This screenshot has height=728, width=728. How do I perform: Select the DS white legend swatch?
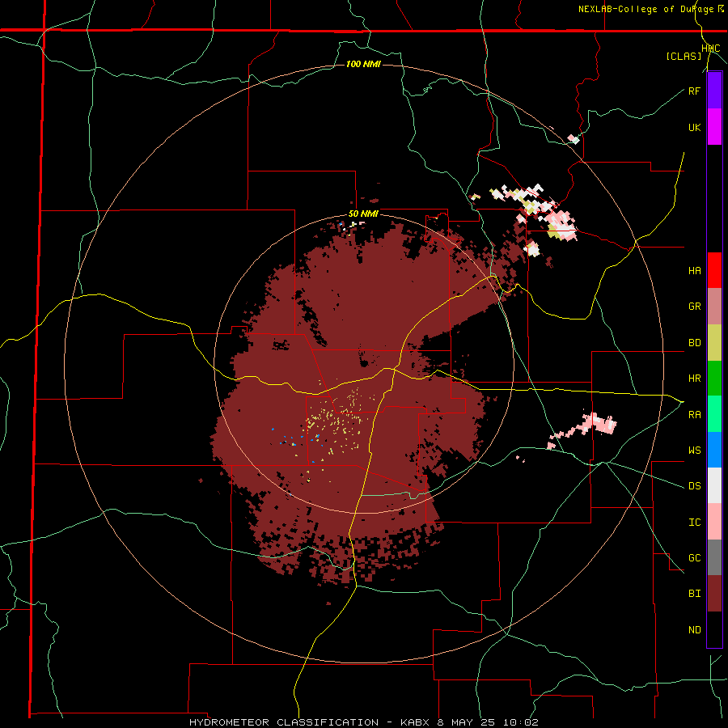tap(714, 485)
